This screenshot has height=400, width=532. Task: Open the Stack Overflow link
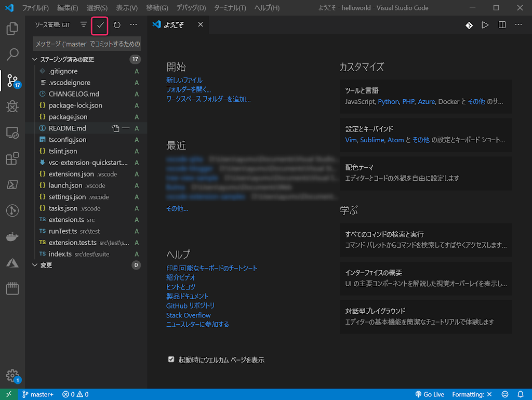[x=188, y=315]
